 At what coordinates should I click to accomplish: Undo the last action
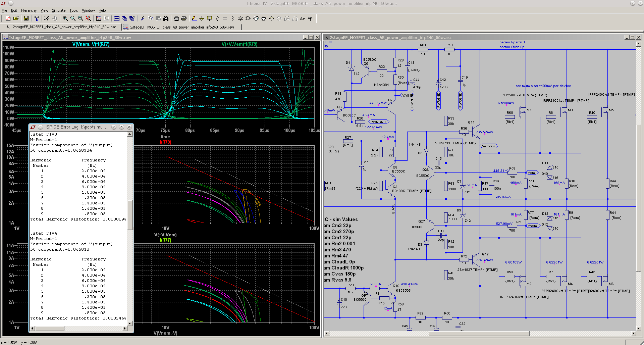click(271, 18)
